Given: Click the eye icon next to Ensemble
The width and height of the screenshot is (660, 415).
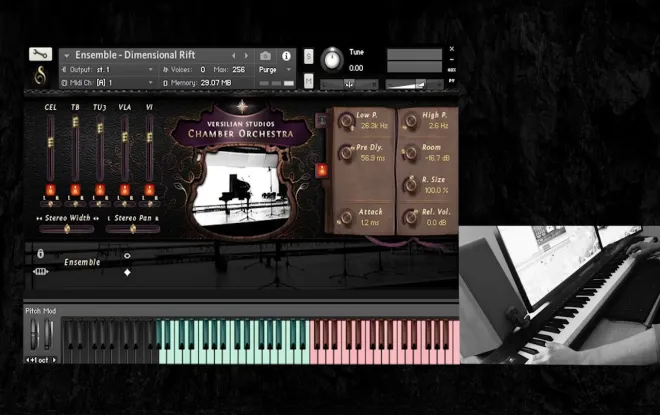Looking at the screenshot, I should (127, 255).
